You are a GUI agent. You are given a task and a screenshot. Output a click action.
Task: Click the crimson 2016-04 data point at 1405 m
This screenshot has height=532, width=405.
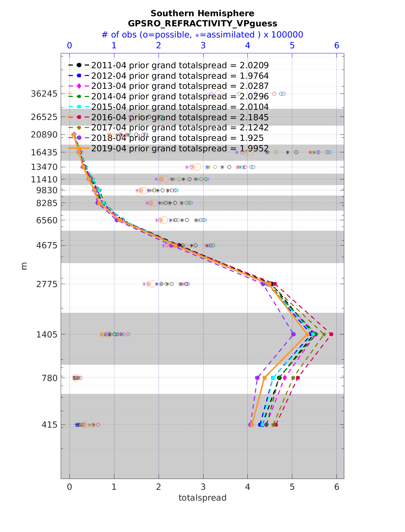331,334
